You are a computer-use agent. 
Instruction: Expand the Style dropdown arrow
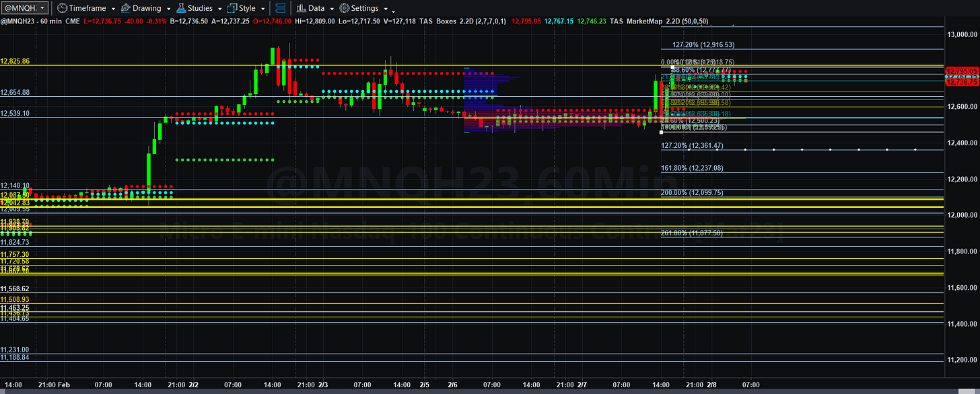[262, 9]
